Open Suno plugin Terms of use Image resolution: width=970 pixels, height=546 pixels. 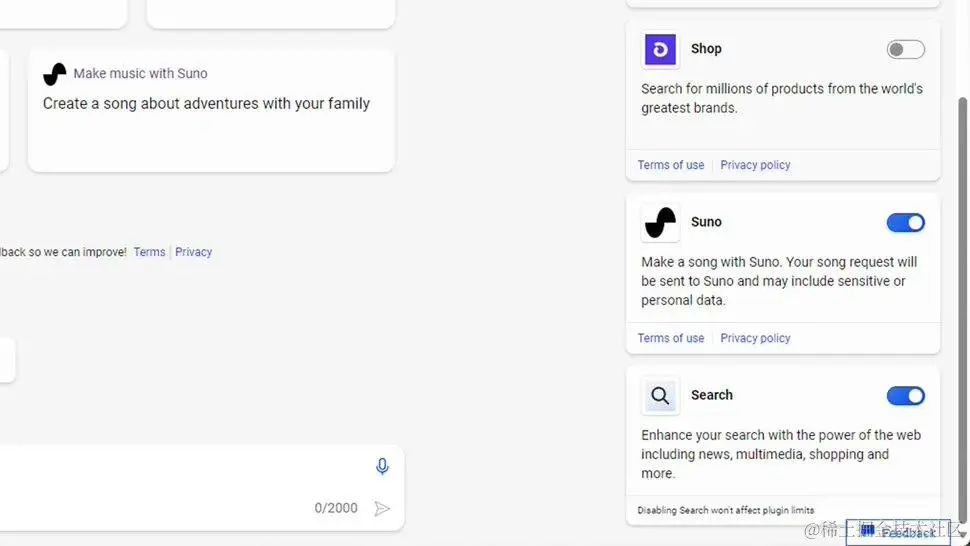[x=671, y=338]
